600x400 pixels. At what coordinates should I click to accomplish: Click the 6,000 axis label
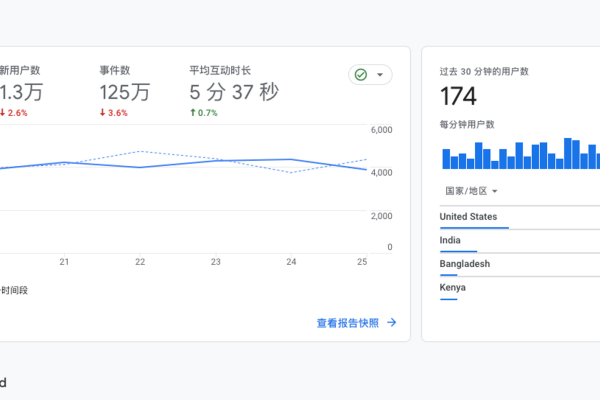(x=382, y=130)
